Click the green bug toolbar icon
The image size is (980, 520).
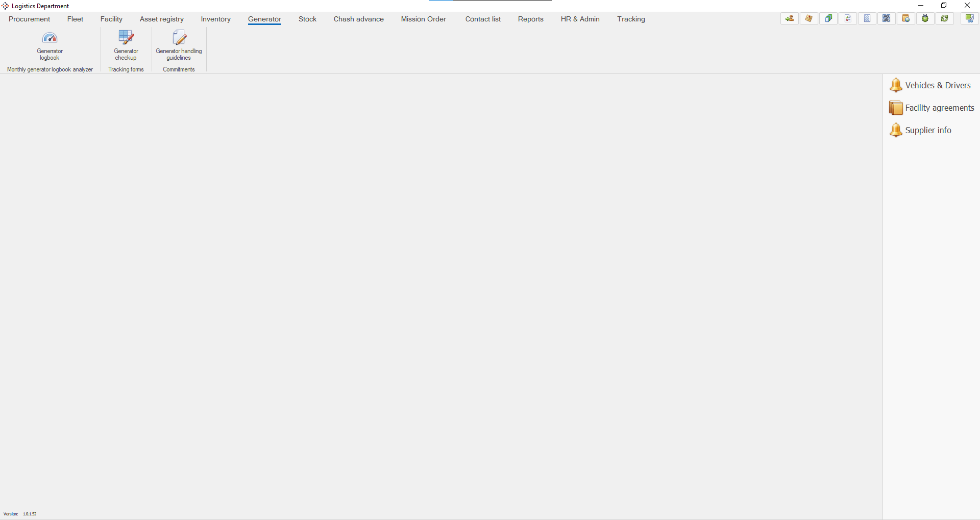(925, 18)
